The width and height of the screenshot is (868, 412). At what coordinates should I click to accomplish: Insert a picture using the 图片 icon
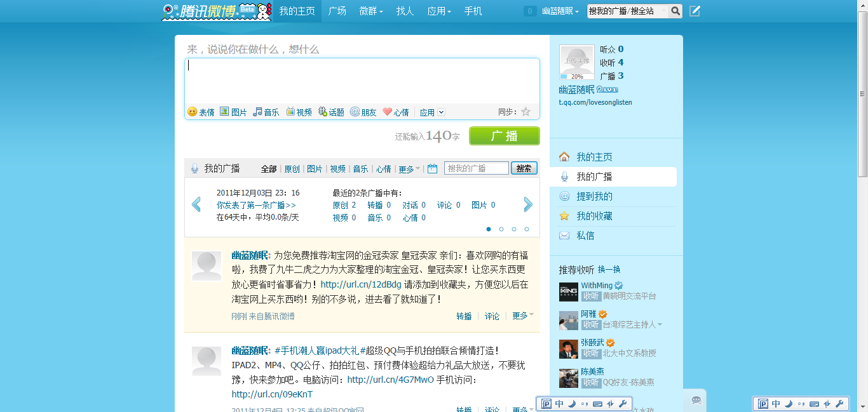(x=224, y=112)
